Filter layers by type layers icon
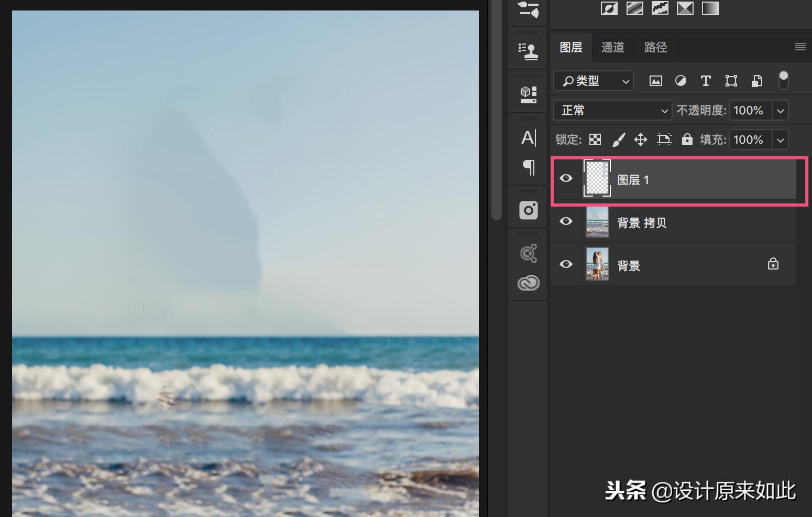The width and height of the screenshot is (812, 517). tap(706, 81)
